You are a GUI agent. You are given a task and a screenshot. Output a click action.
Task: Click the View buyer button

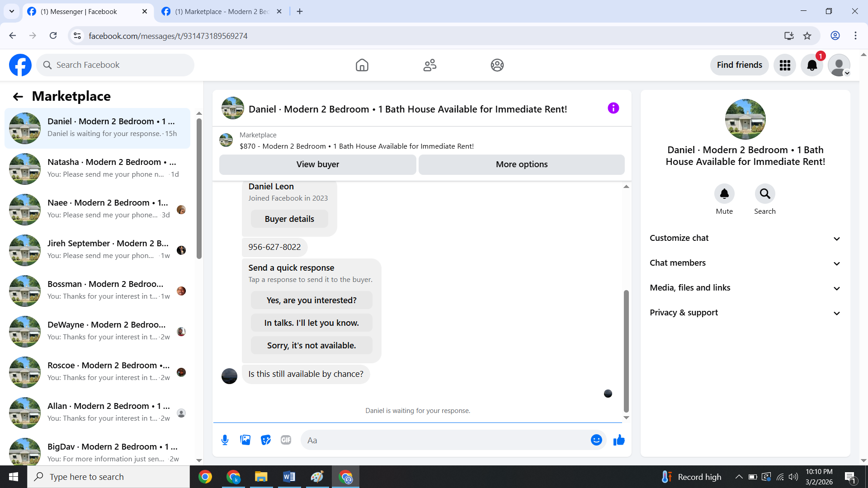[317, 164]
